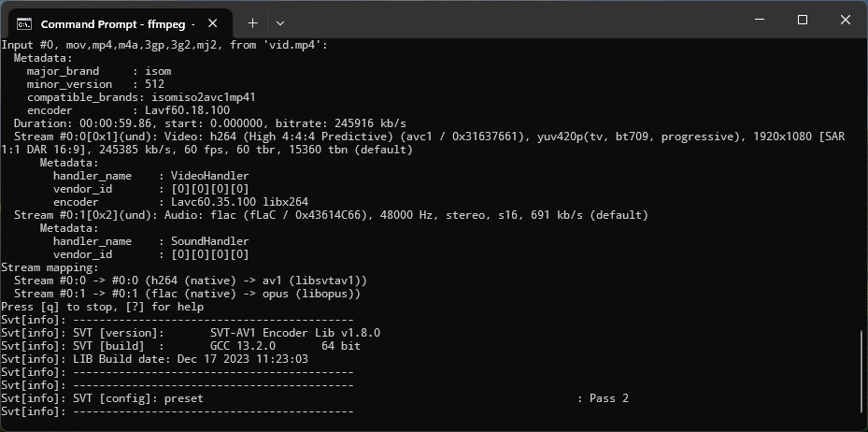Maximize the terminal window

[x=802, y=20]
